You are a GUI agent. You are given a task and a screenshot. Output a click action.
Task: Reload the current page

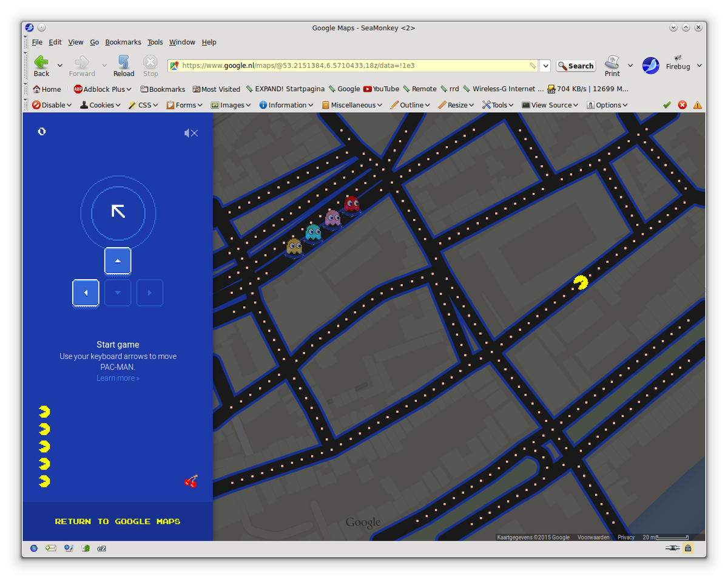tap(124, 66)
